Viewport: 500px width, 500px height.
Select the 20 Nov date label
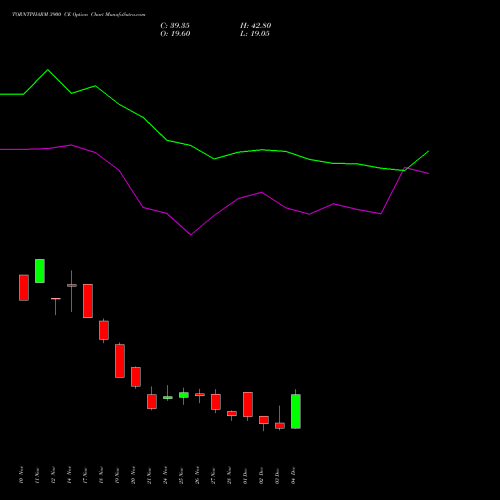pos(133,475)
